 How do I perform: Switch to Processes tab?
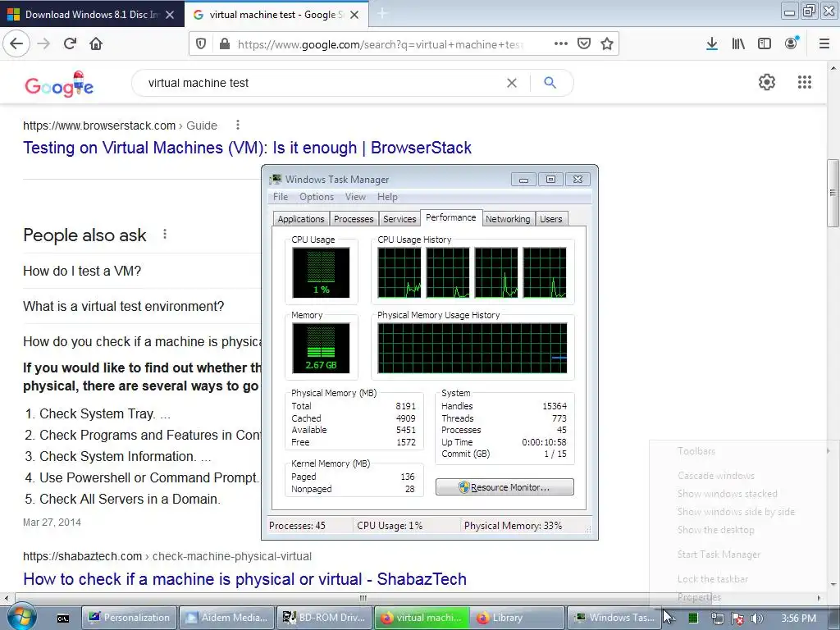tap(354, 218)
